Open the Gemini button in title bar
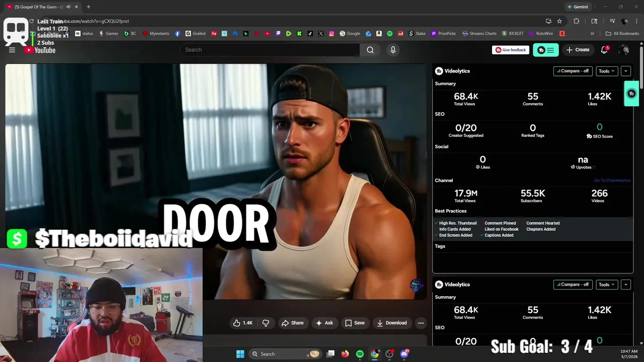The image size is (644, 362). point(577,7)
